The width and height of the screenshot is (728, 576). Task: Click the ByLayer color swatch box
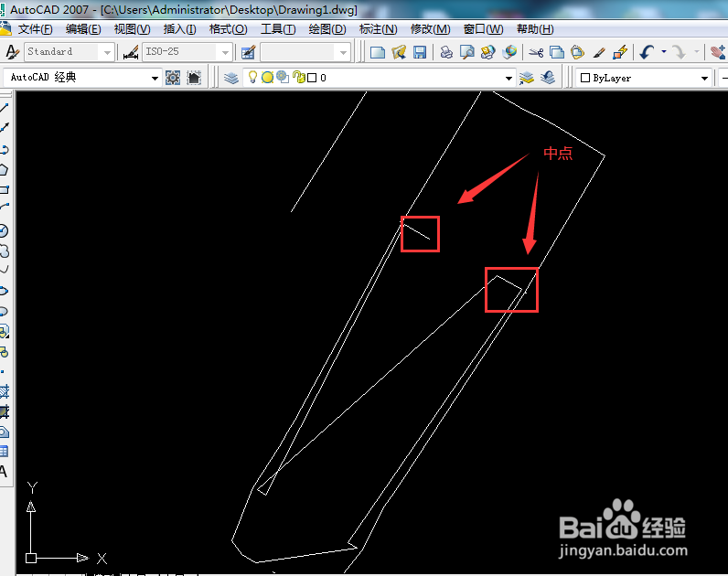point(585,78)
